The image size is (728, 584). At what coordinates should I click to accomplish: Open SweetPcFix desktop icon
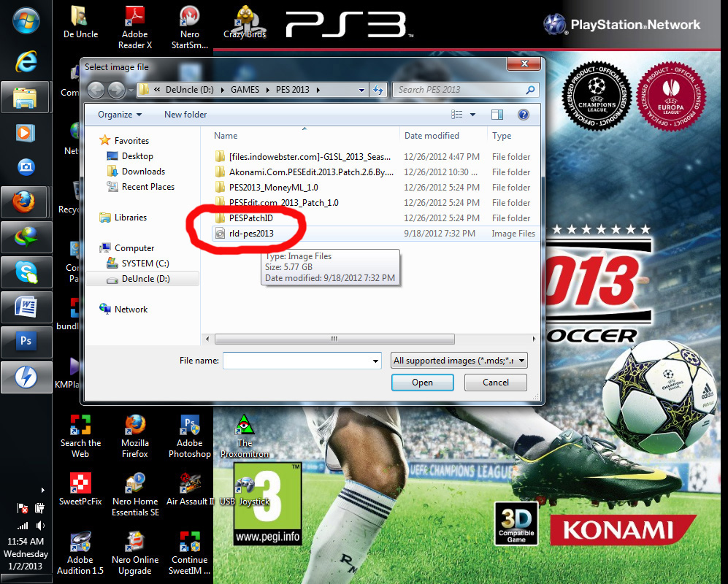(80, 490)
